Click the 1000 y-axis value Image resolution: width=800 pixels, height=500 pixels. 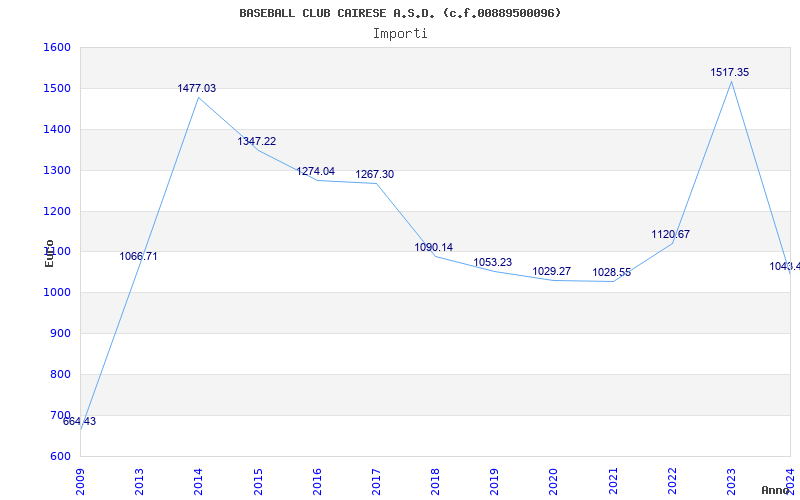57,293
